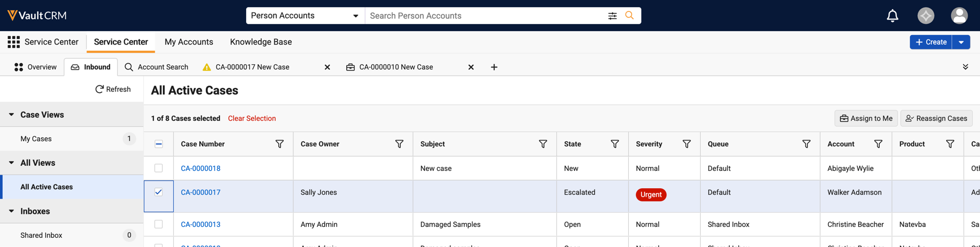980x247 pixels.
Task: Open case CA-0000018 link
Action: pos(200,169)
